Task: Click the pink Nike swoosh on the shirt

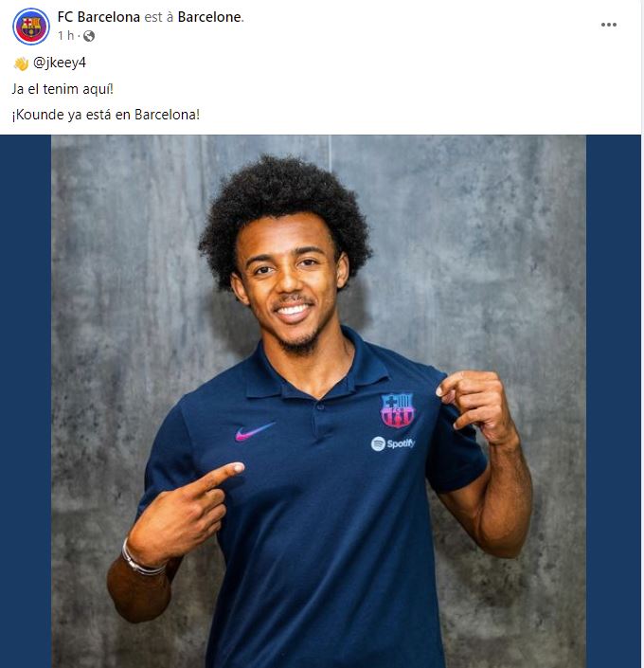Action: (255, 431)
